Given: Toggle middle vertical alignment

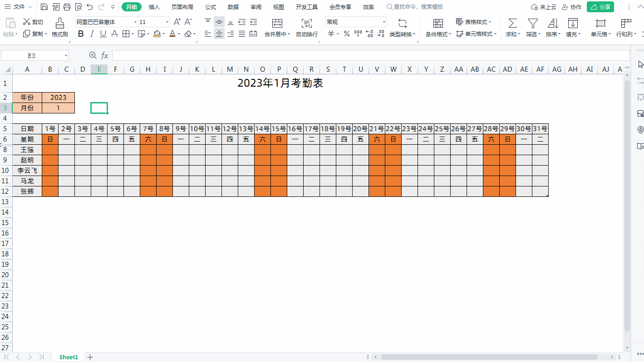Looking at the screenshot, I should (x=219, y=22).
